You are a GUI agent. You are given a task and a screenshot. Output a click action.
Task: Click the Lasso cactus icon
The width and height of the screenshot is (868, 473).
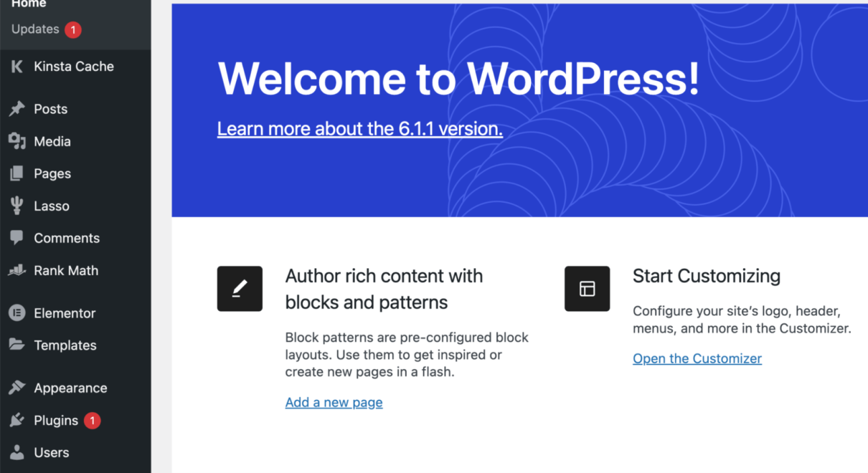16,206
